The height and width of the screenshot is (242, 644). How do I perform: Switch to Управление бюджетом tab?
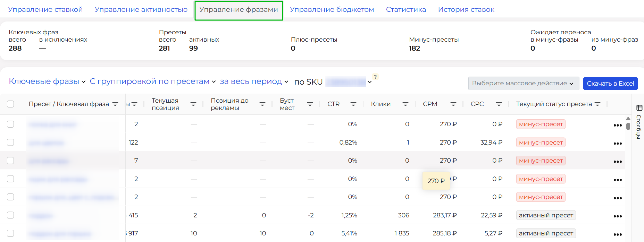[332, 10]
